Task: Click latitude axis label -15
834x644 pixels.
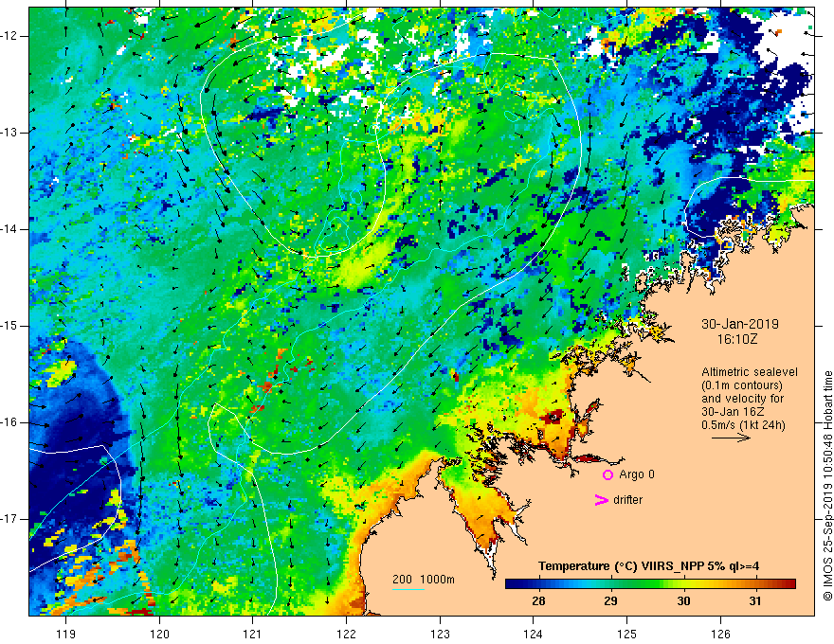Action: coord(9,326)
